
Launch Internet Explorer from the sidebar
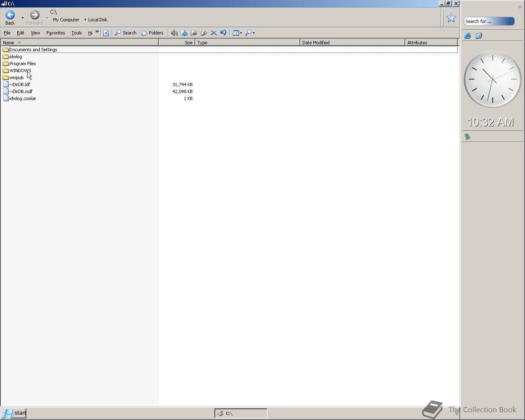pos(468,36)
